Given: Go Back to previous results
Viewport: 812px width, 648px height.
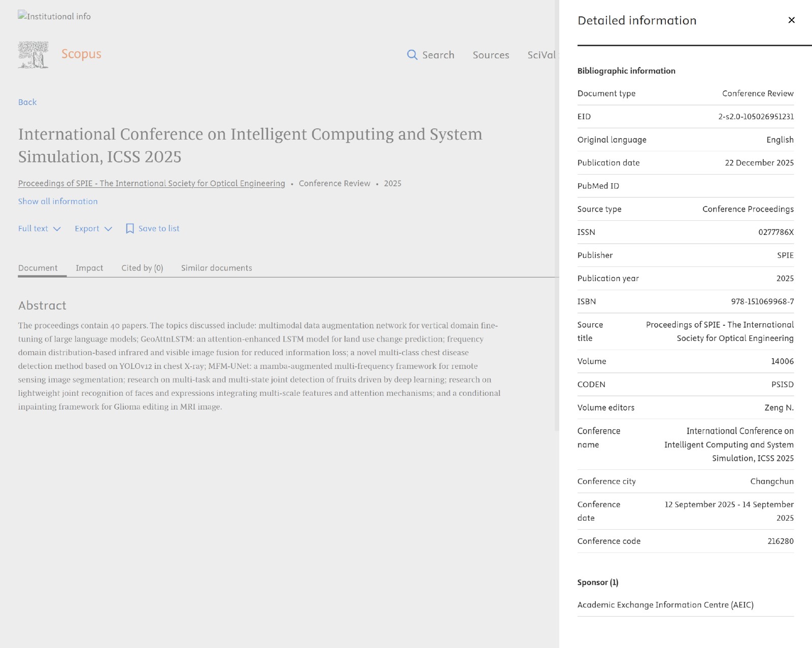Looking at the screenshot, I should [27, 102].
